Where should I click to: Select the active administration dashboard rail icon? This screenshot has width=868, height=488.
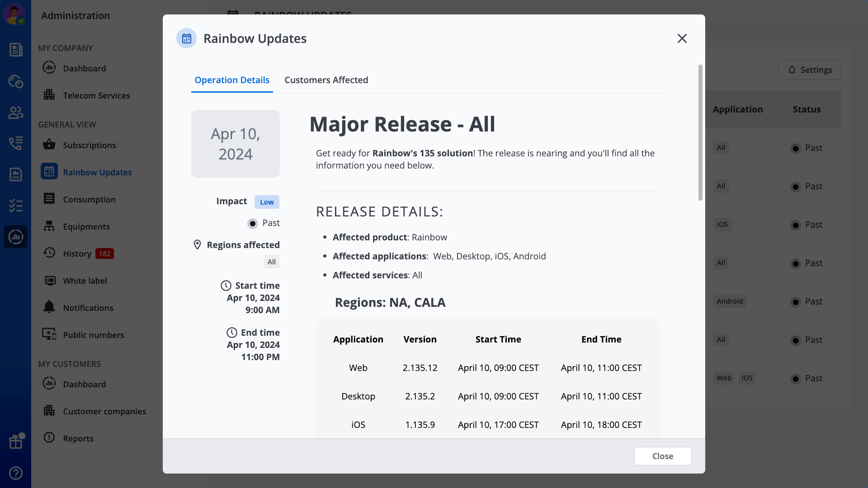coord(16,236)
